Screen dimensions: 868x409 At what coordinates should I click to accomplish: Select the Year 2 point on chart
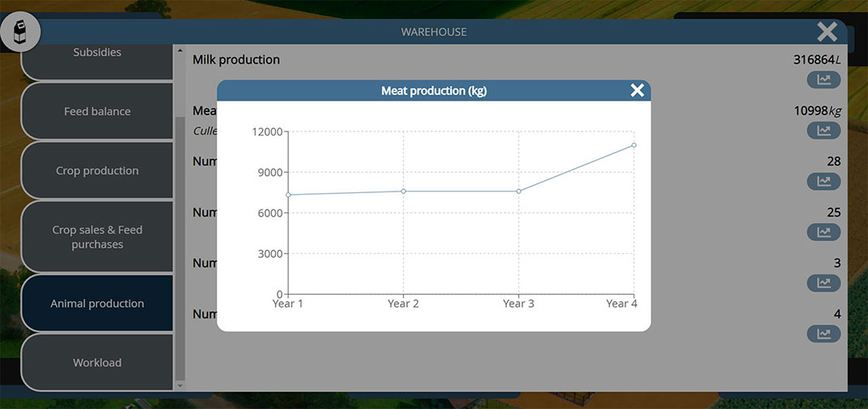404,192
